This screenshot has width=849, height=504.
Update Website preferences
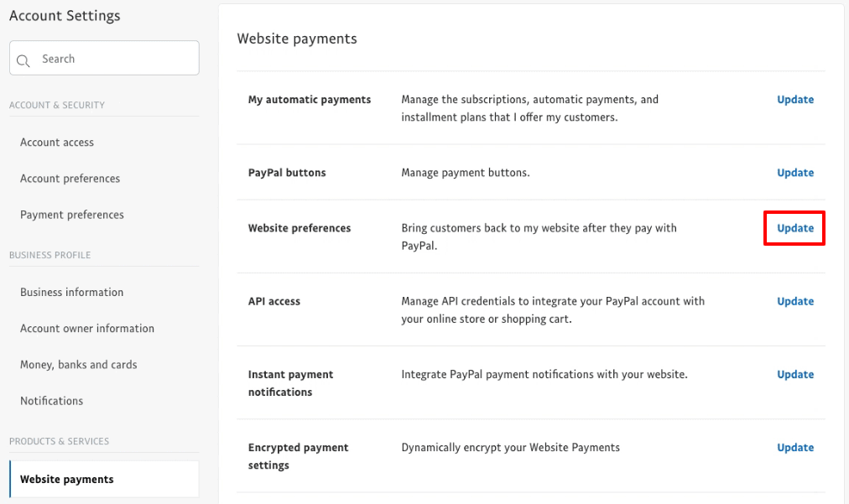coord(794,227)
